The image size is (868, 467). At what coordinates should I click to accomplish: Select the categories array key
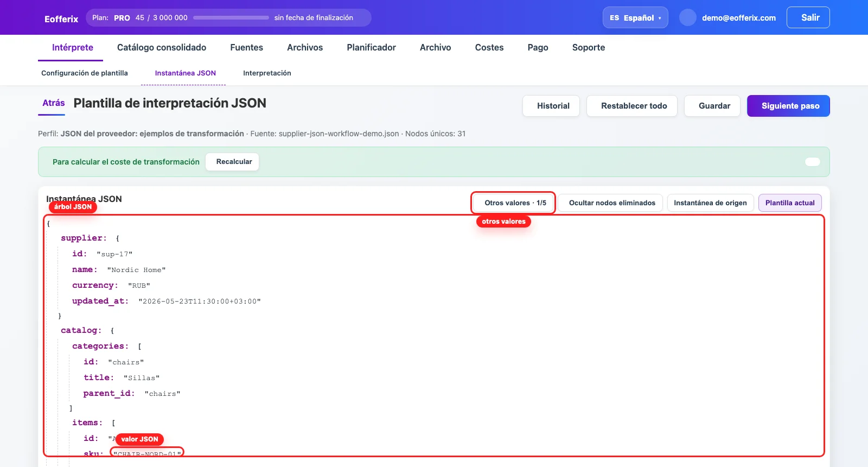click(x=100, y=346)
